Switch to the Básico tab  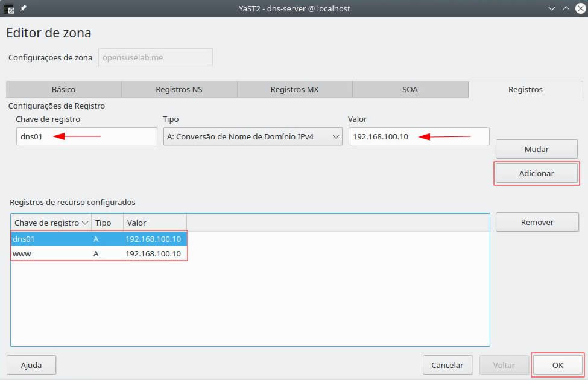click(63, 89)
